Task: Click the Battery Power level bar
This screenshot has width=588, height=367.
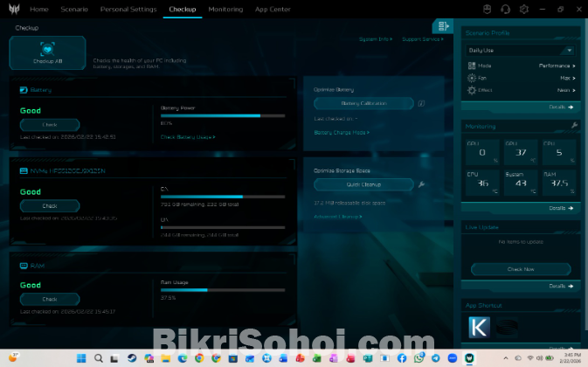Action: 223,116
